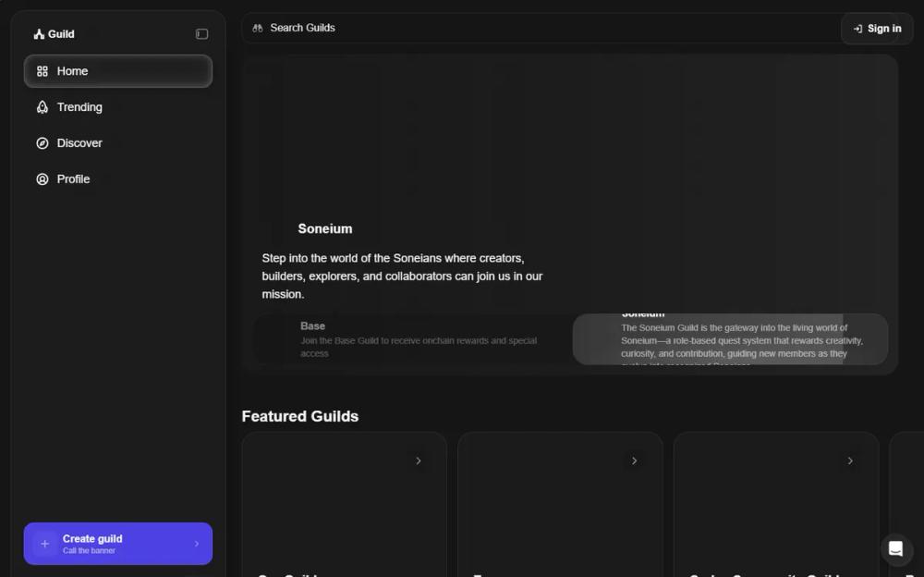Click the Sign in button
Screen dimensions: 924x577
(876, 29)
